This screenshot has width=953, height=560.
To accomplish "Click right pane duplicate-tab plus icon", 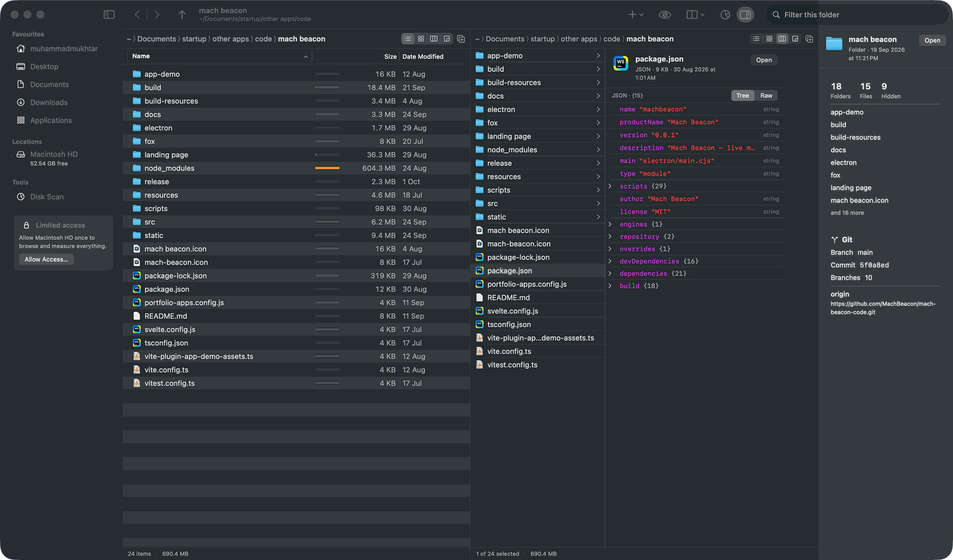I will pyautogui.click(x=809, y=39).
